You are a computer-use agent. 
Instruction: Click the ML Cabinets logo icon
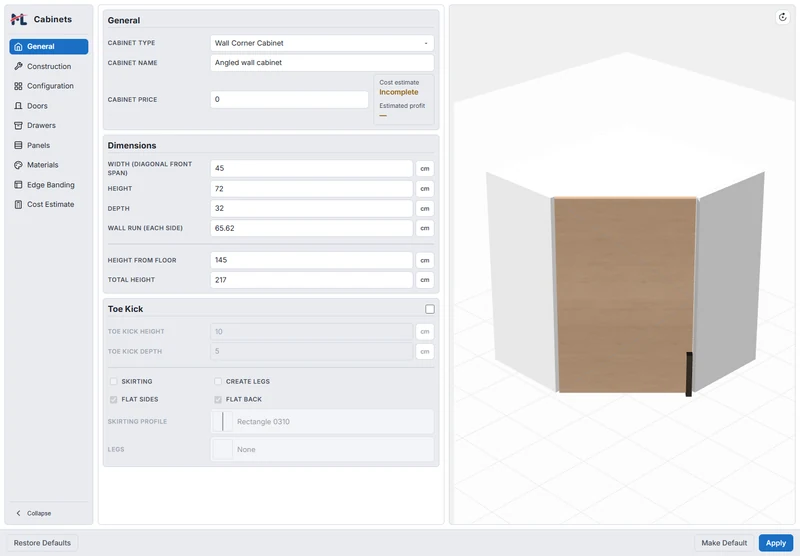coord(19,19)
